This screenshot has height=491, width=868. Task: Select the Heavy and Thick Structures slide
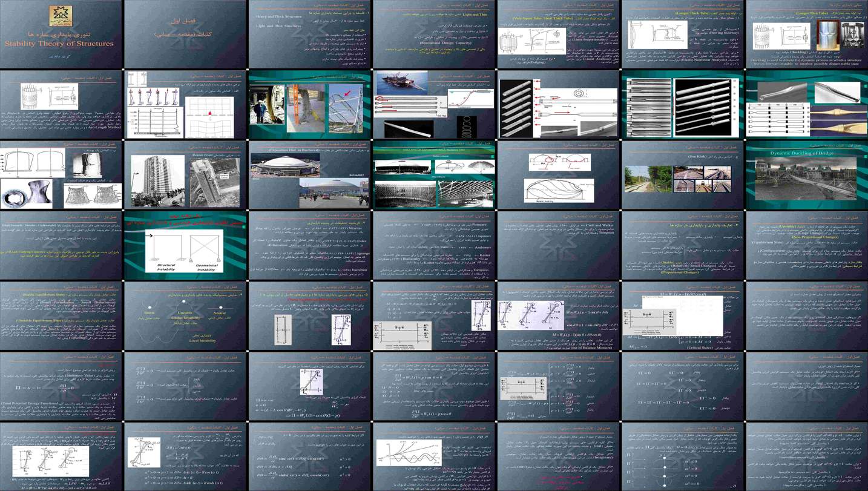(x=309, y=35)
